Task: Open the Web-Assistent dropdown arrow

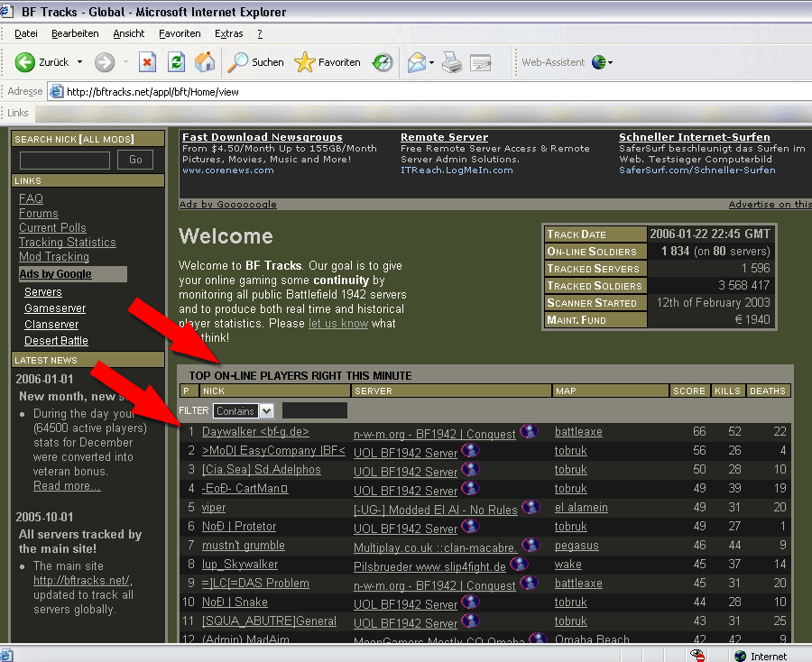Action: 611,62
